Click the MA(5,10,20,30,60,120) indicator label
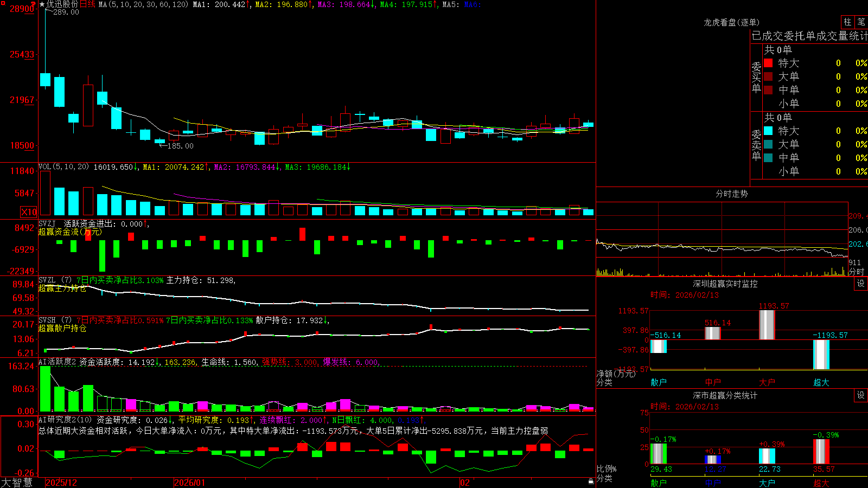This screenshot has height=488, width=868. [143, 4]
